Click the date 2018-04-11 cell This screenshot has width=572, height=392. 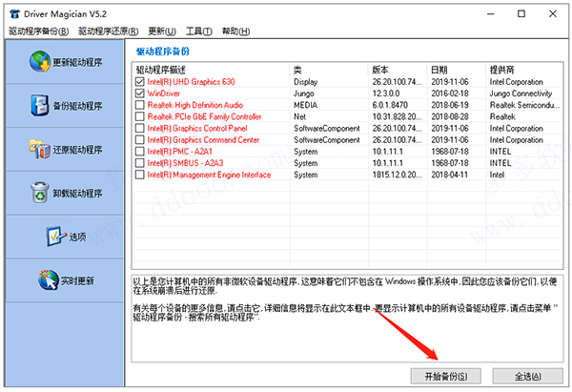tap(449, 175)
